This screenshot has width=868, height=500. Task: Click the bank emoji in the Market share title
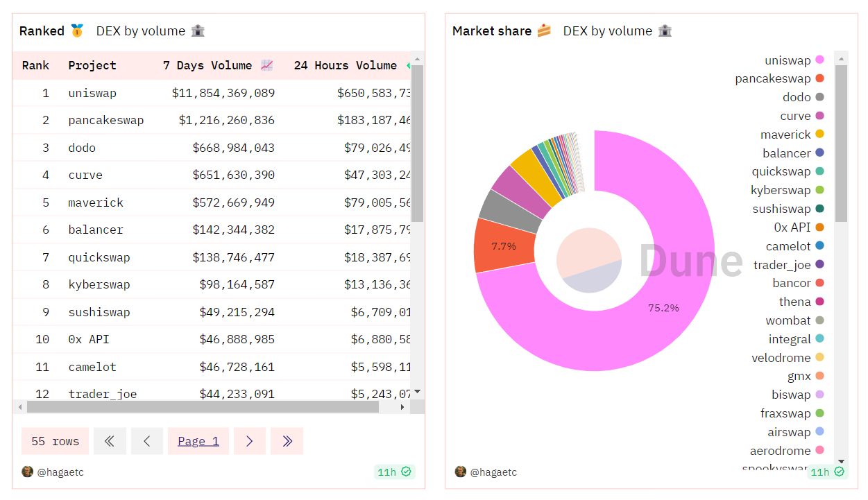coord(665,31)
